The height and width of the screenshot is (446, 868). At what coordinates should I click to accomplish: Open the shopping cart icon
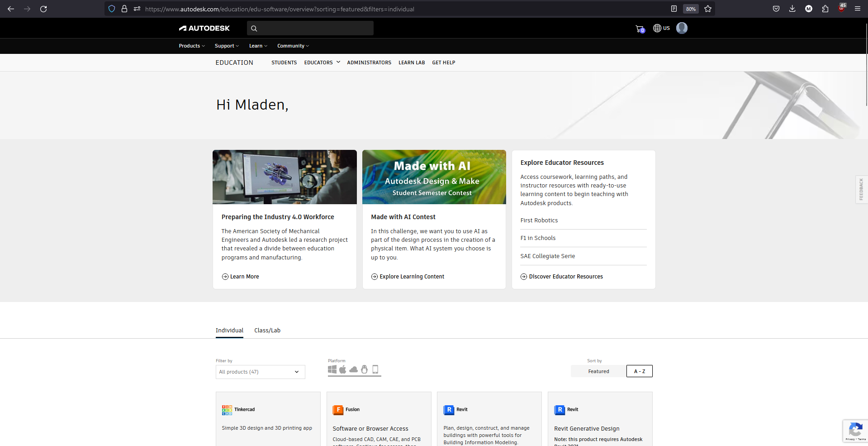(x=639, y=28)
